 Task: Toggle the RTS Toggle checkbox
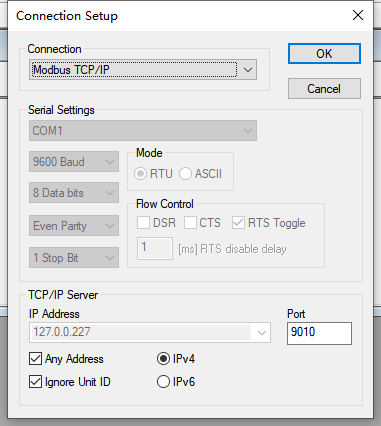238,223
